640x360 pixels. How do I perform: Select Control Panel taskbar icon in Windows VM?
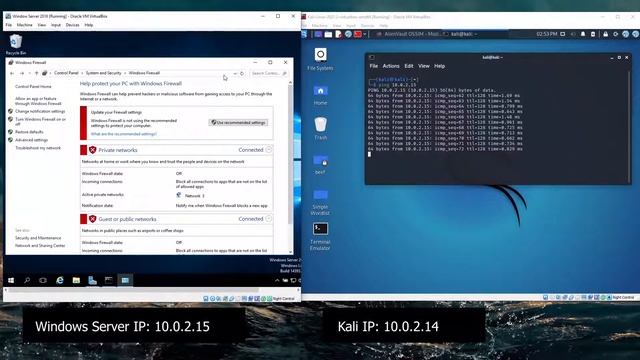coord(125,280)
